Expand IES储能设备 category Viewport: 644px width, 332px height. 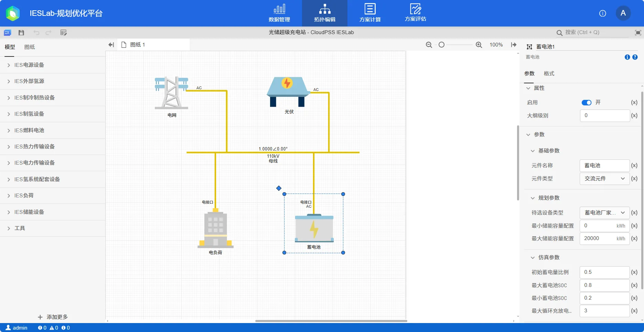tap(29, 212)
